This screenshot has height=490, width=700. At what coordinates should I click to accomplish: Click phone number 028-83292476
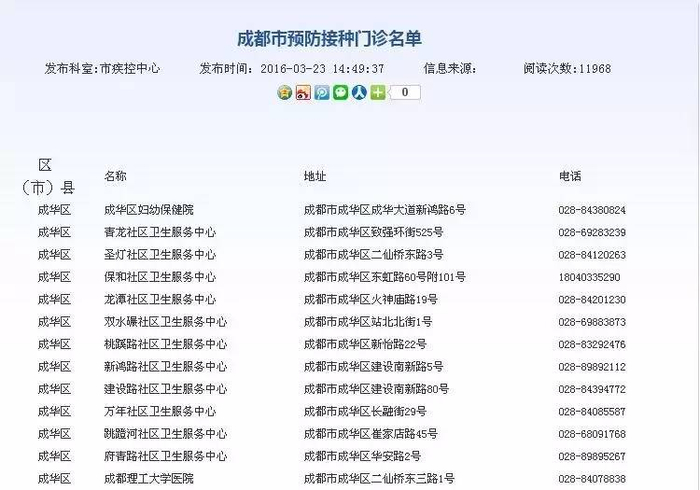(x=592, y=345)
